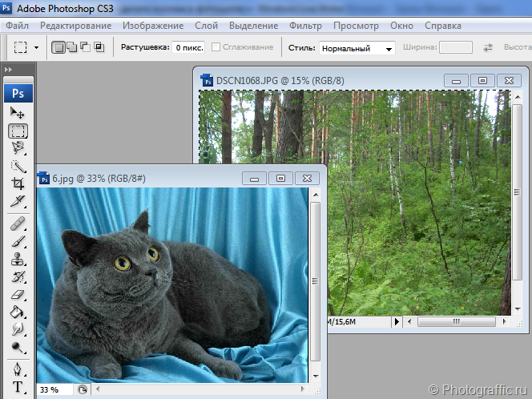Expand toolbox with double-arrow button

click(8, 70)
